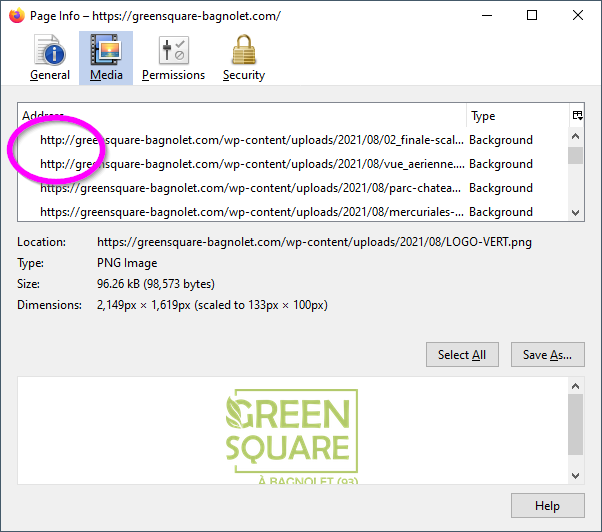Open Help for Page Info

(x=547, y=506)
